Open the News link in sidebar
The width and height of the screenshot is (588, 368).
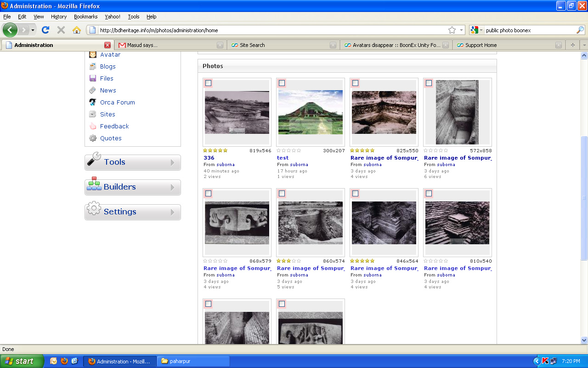108,91
